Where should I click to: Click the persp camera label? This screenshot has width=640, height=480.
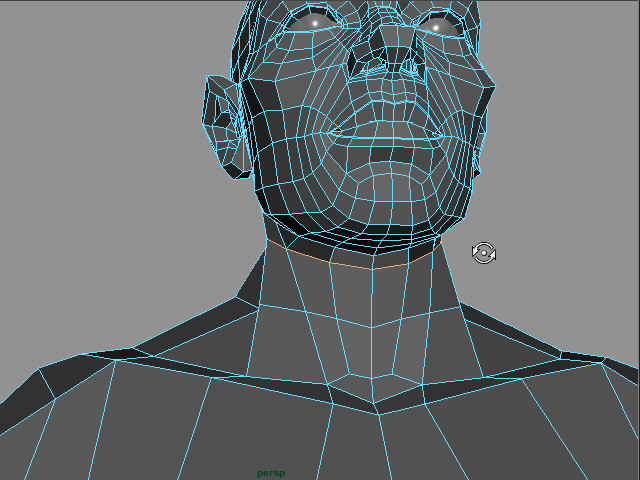pos(271,473)
